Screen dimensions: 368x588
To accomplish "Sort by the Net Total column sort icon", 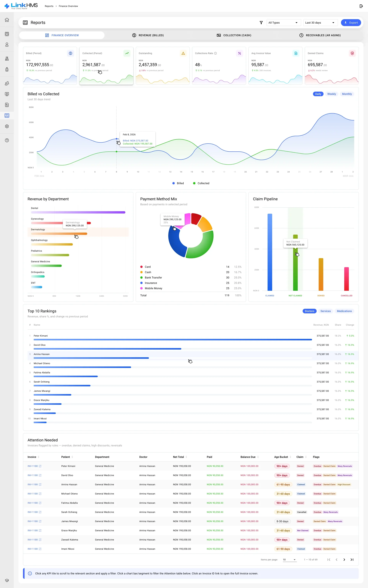I will coord(186,457).
